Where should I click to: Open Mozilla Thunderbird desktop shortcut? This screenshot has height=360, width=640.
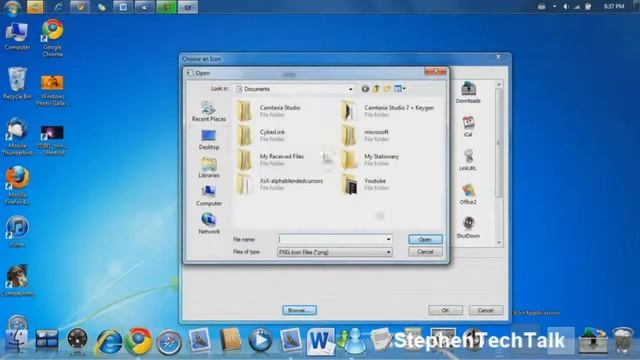coord(17,137)
